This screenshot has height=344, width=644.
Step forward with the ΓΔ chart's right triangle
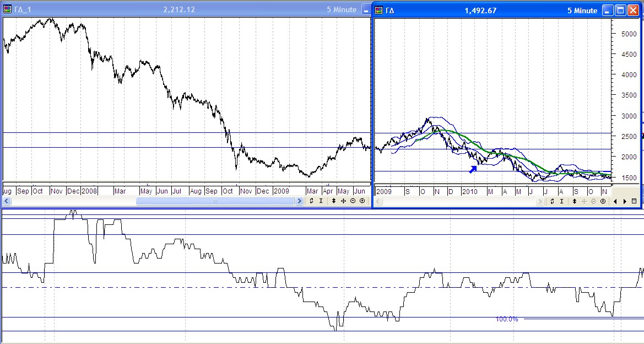coord(625,201)
